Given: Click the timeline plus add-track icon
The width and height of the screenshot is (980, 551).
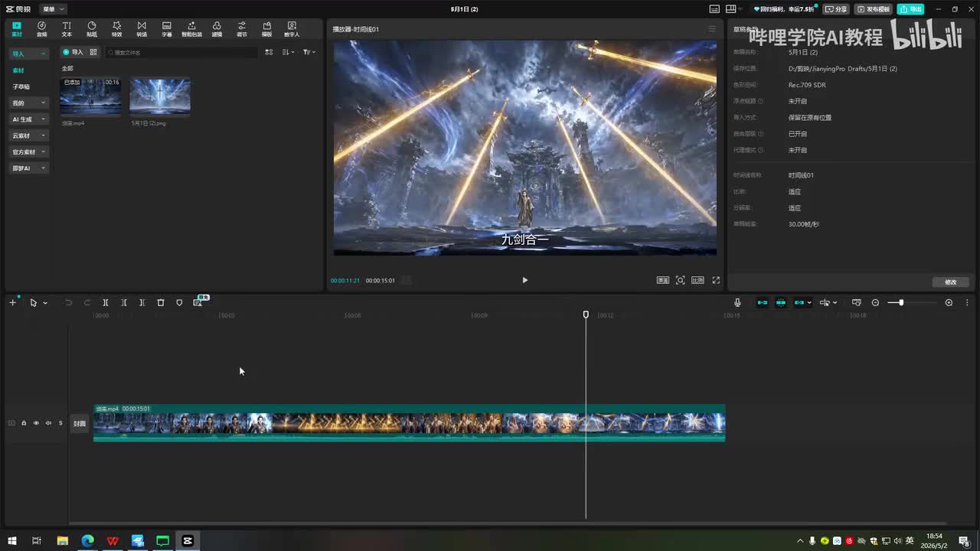Looking at the screenshot, I should click(12, 303).
